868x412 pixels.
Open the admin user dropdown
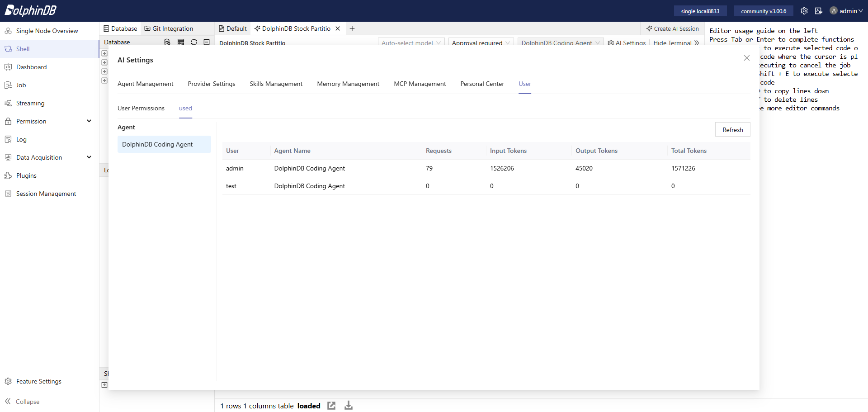[846, 11]
